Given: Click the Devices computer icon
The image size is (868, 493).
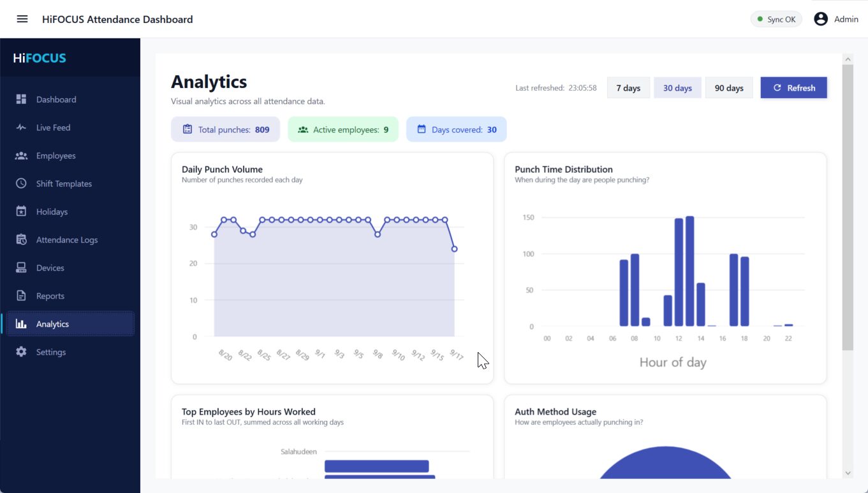Looking at the screenshot, I should (x=21, y=268).
